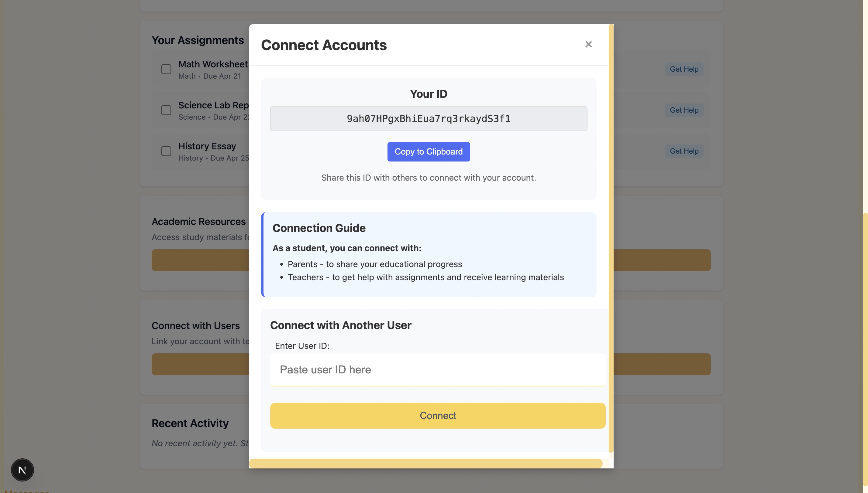Viewport: 868px width, 493px height.
Task: Click the modal's horizontal scrollbar
Action: [x=425, y=463]
